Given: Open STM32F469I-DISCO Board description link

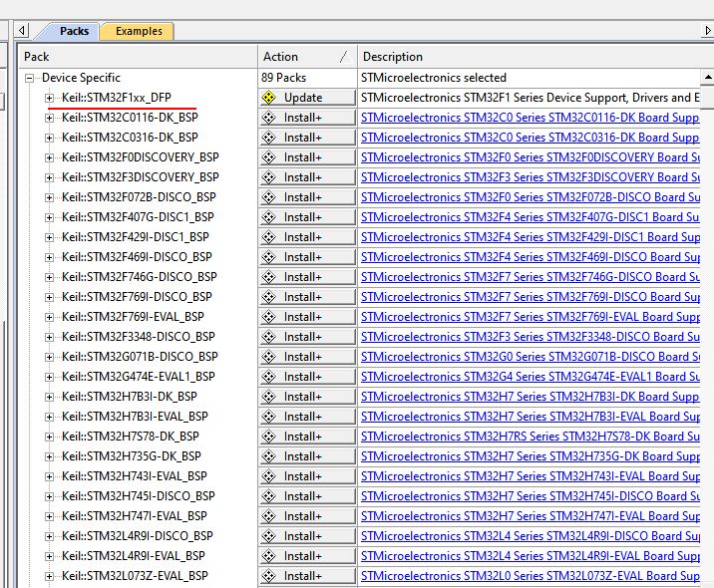Looking at the screenshot, I should (531, 257).
